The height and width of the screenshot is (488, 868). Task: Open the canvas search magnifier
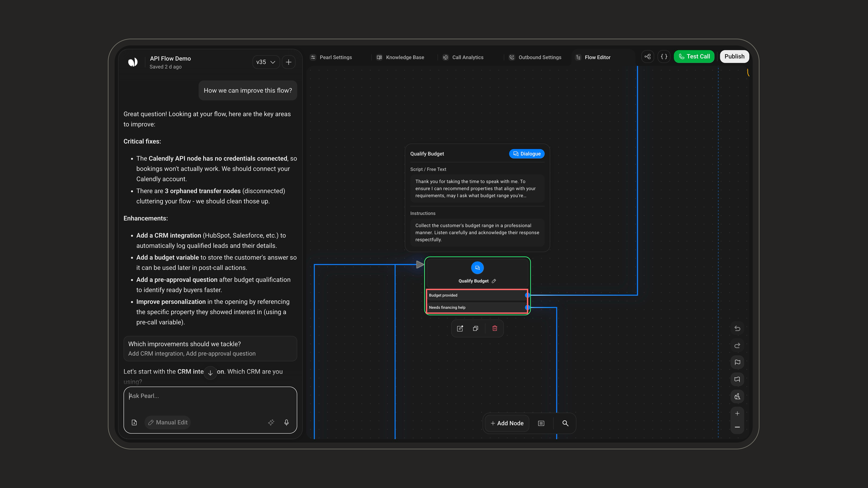tap(565, 423)
